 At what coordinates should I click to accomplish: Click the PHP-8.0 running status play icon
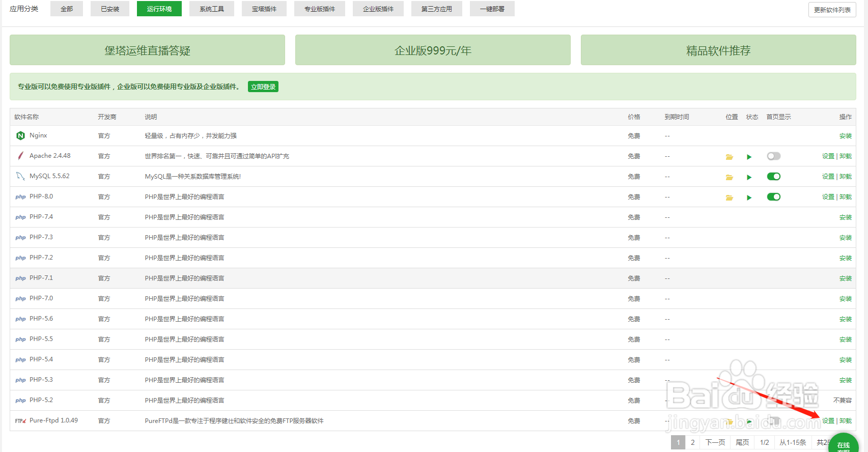[x=749, y=197]
